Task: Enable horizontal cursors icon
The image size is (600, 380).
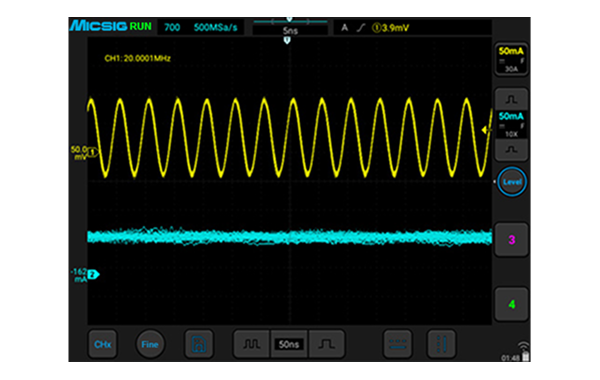Action: click(398, 344)
